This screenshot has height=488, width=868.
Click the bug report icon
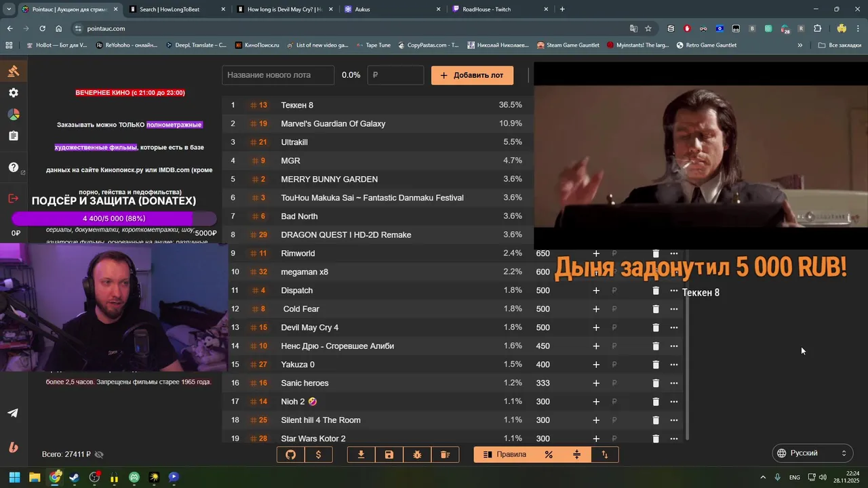(x=417, y=455)
